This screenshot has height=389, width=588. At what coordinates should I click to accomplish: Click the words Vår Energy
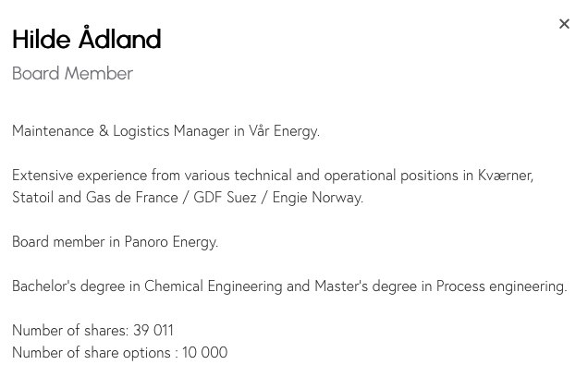[x=284, y=131]
